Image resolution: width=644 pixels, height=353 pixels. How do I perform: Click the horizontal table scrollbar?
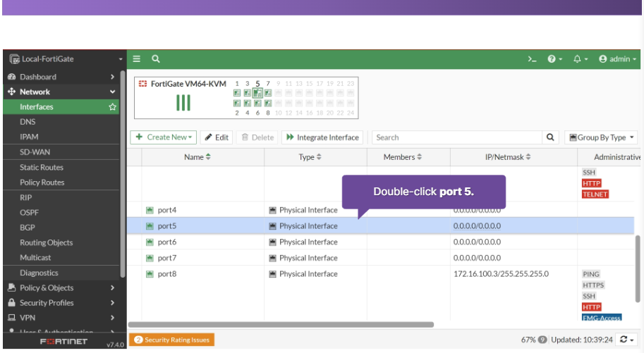tap(281, 324)
